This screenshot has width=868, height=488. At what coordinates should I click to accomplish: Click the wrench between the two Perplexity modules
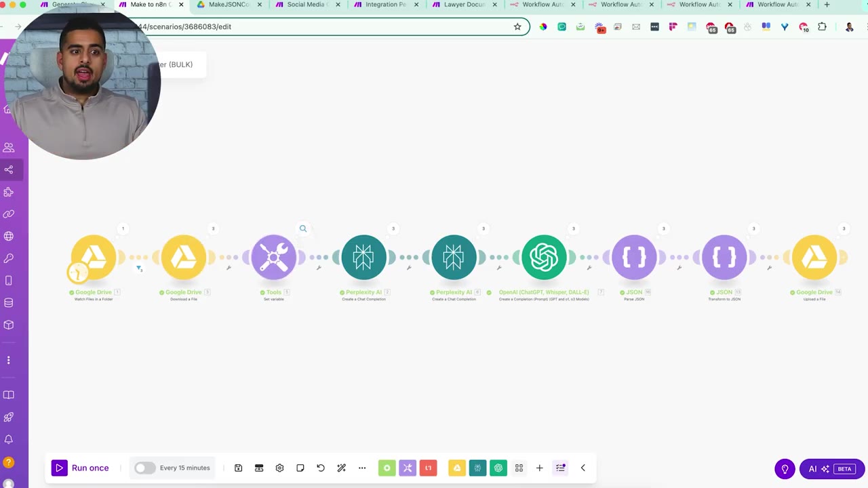[x=409, y=268]
